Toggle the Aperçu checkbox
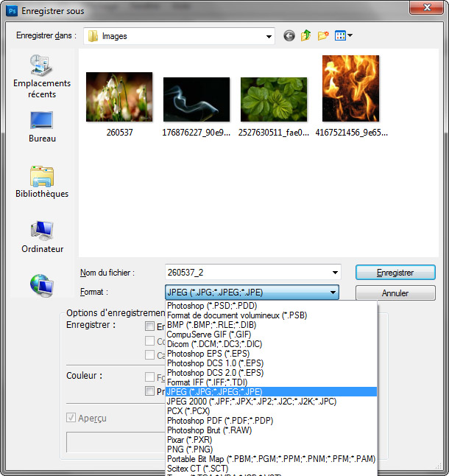The image size is (449, 476). pyautogui.click(x=71, y=418)
